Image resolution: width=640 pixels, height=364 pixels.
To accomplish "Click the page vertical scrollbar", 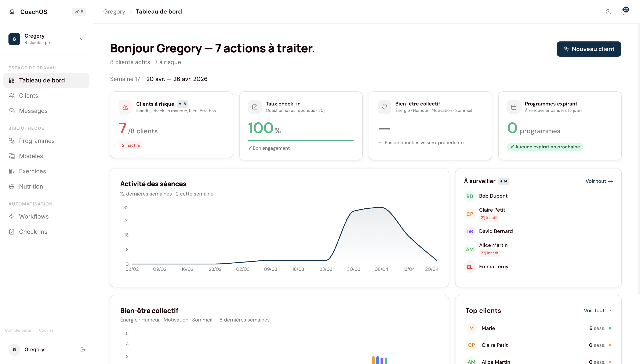I will 639,159.
